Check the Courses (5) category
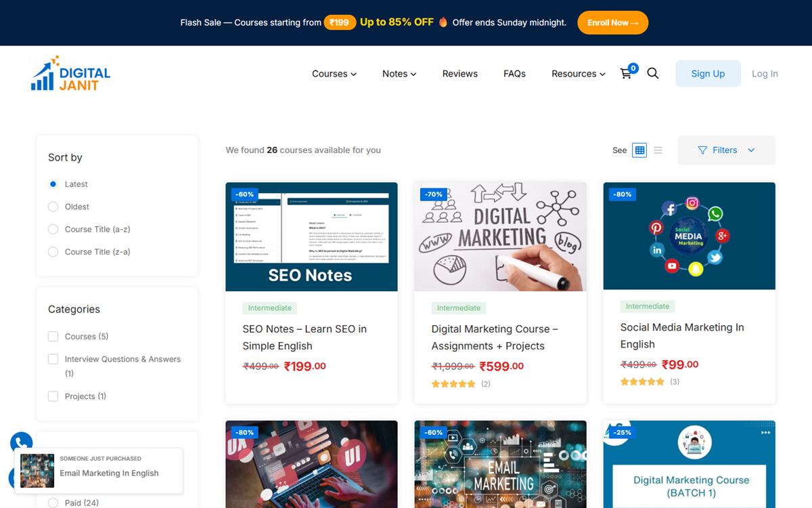 pos(53,337)
